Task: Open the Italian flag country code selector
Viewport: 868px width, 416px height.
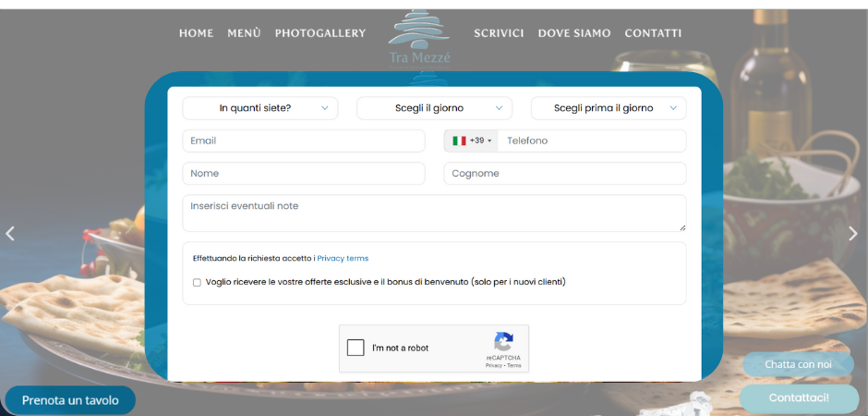Action: (x=471, y=141)
